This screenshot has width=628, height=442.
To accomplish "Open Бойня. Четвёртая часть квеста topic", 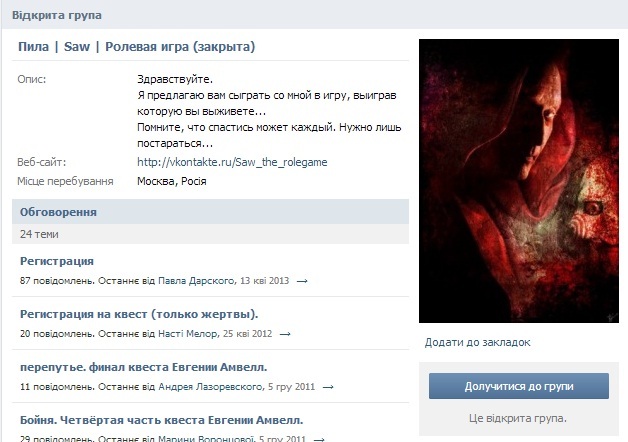I will click(161, 420).
